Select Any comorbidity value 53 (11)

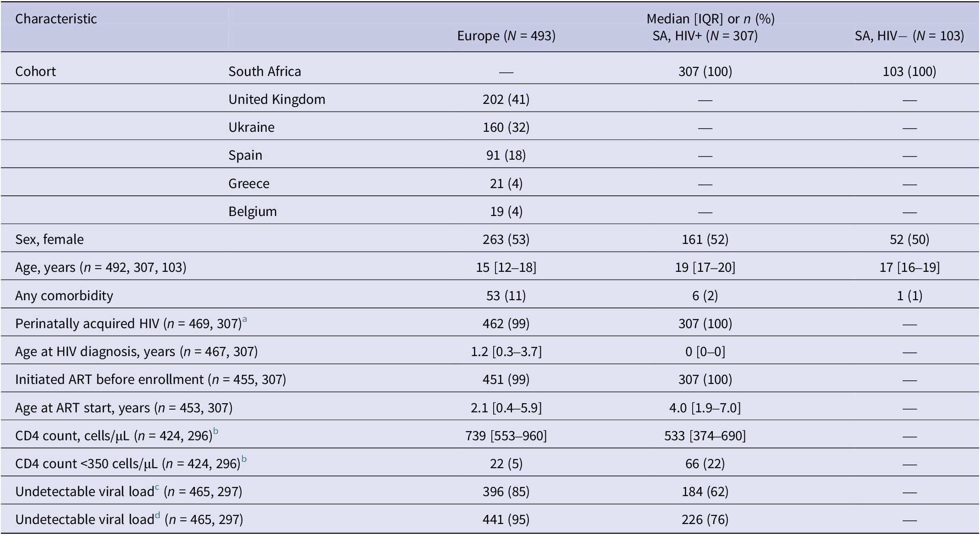(506, 296)
